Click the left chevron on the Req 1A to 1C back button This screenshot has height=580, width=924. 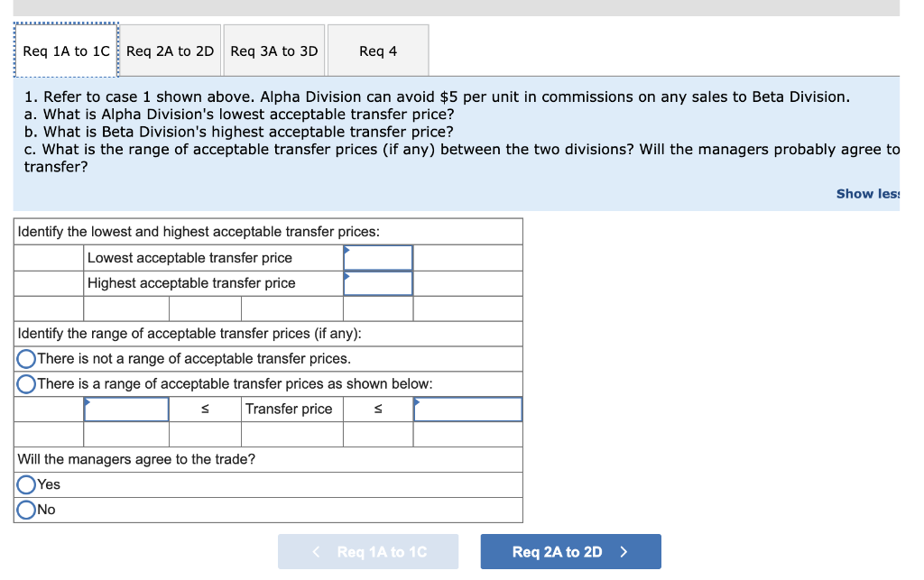[x=315, y=551]
